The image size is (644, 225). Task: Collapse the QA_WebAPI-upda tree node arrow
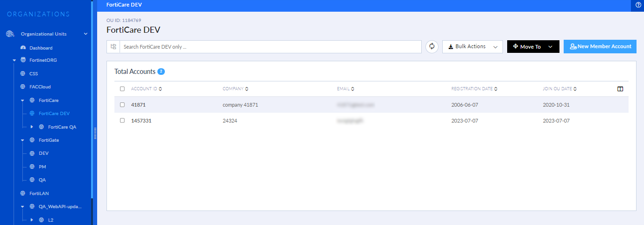point(22,207)
